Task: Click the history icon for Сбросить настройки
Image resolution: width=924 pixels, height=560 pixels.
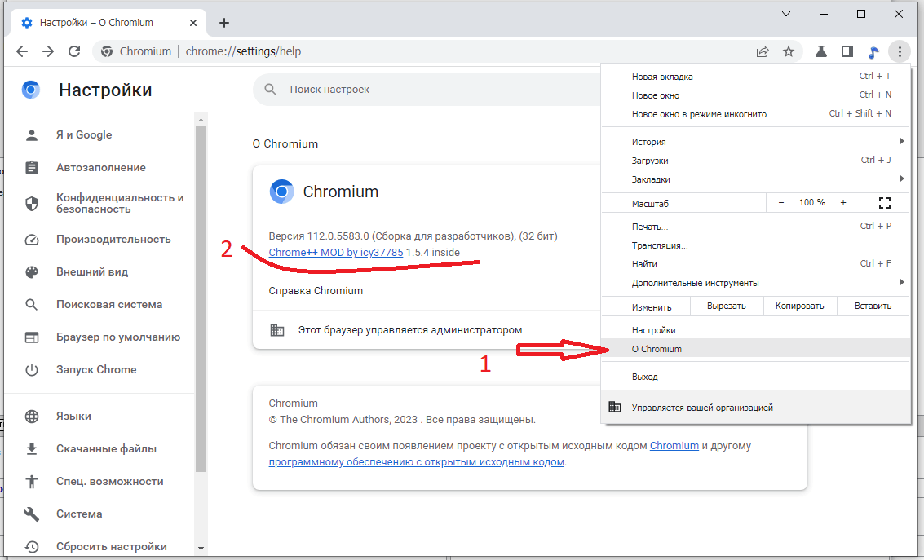Action: 32,546
